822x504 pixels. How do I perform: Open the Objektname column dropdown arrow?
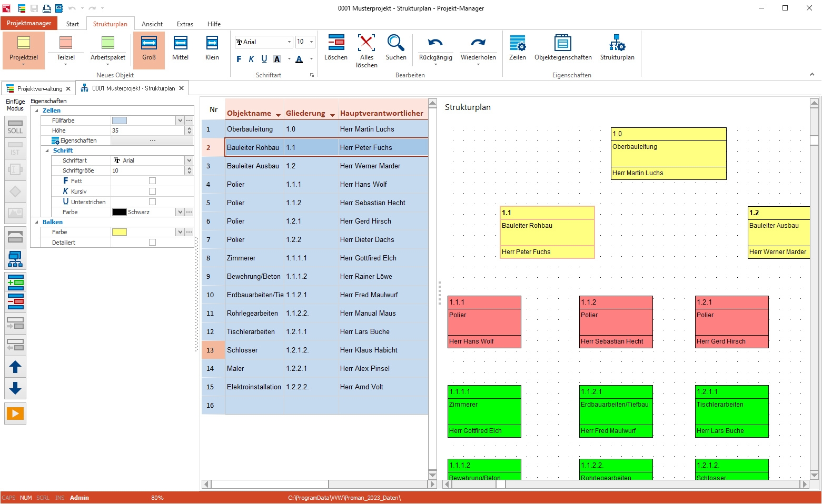tap(278, 114)
